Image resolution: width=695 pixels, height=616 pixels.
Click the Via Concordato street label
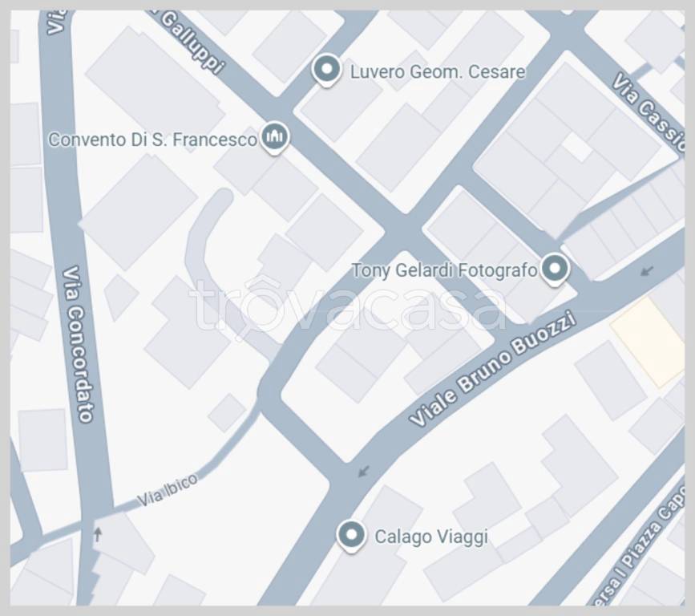point(79,344)
